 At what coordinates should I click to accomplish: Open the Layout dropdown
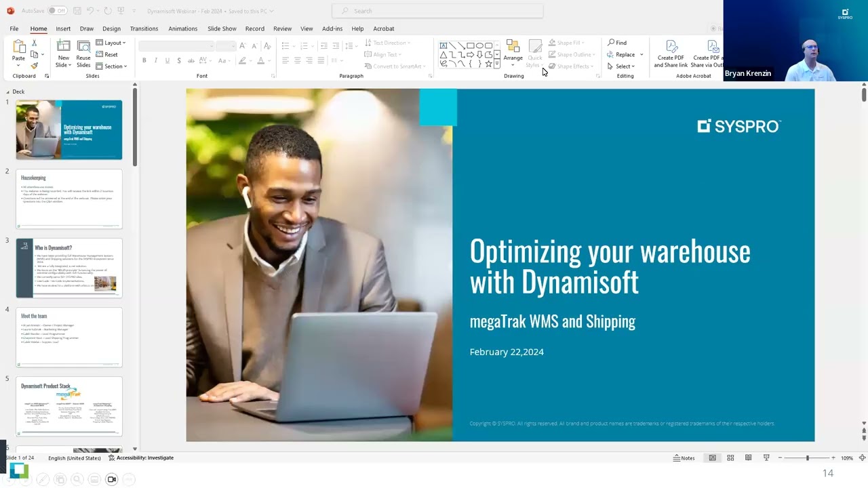click(111, 43)
